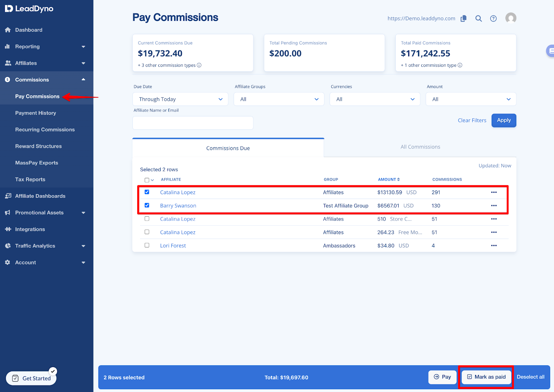
Task: Uncheck Barry Swanson's row checkbox
Action: (147, 205)
